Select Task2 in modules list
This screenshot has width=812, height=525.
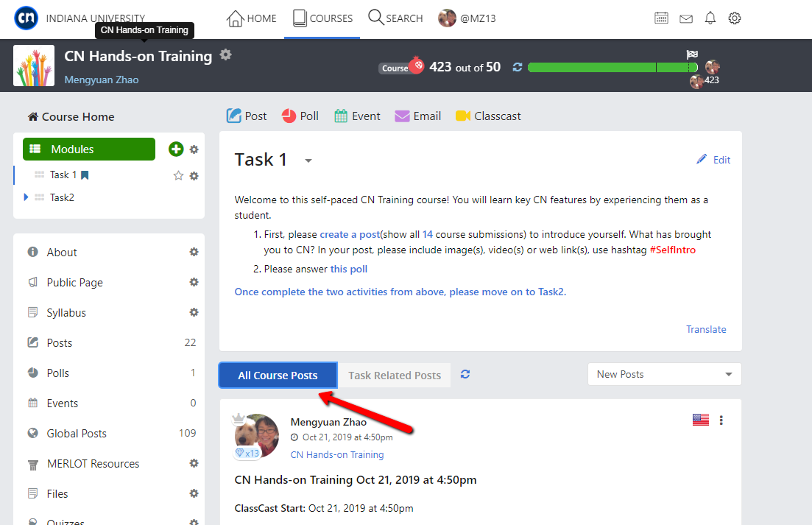point(62,197)
